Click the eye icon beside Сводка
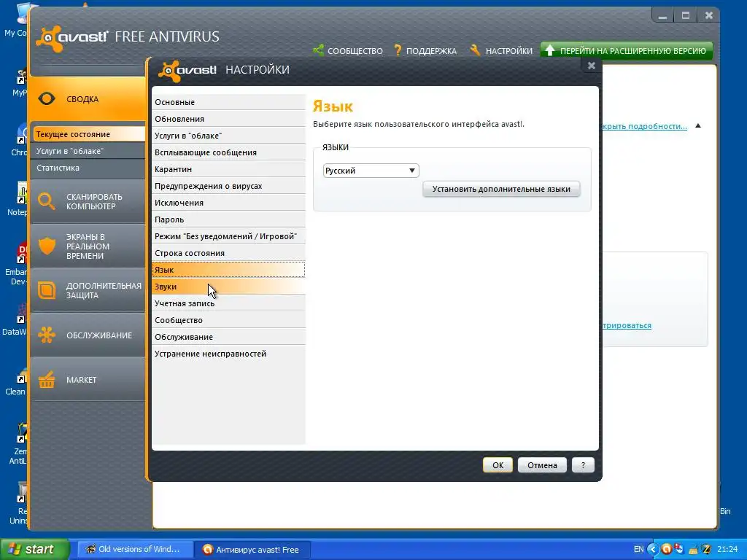This screenshot has height=560, width=747. pos(47,98)
